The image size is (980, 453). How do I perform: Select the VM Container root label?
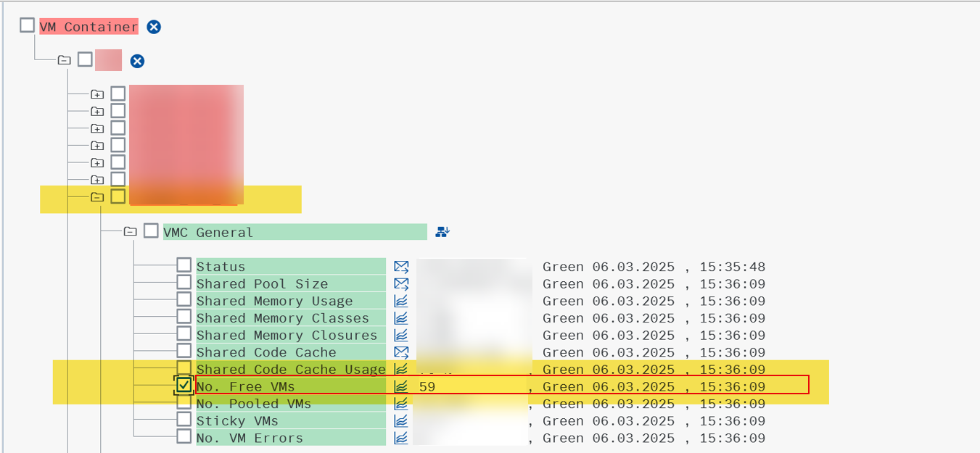tap(88, 27)
